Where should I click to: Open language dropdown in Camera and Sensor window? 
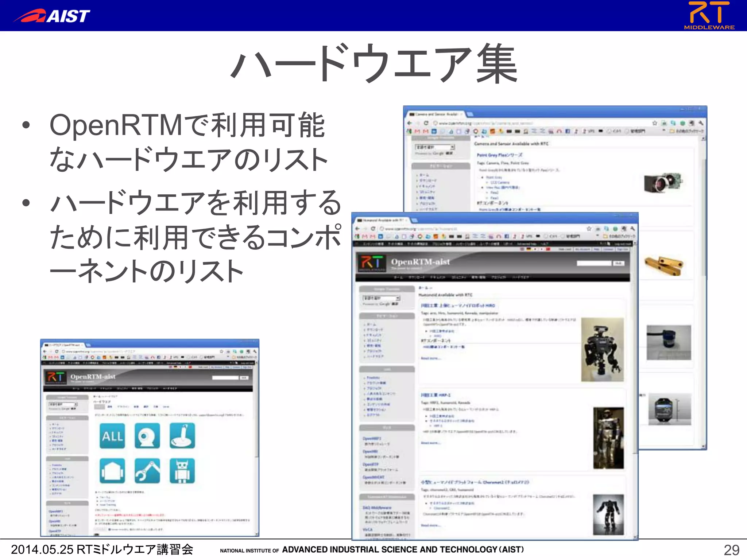tap(435, 147)
